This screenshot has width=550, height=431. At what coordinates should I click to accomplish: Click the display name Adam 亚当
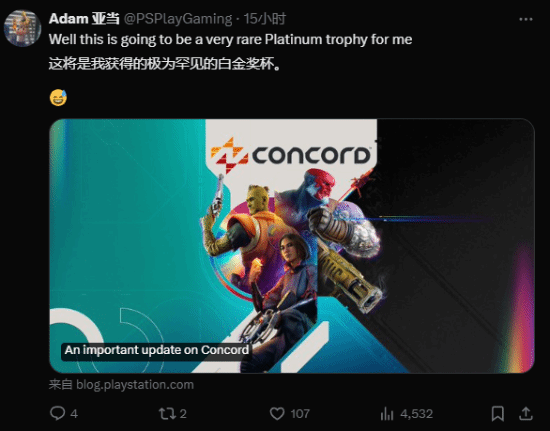[x=84, y=19]
